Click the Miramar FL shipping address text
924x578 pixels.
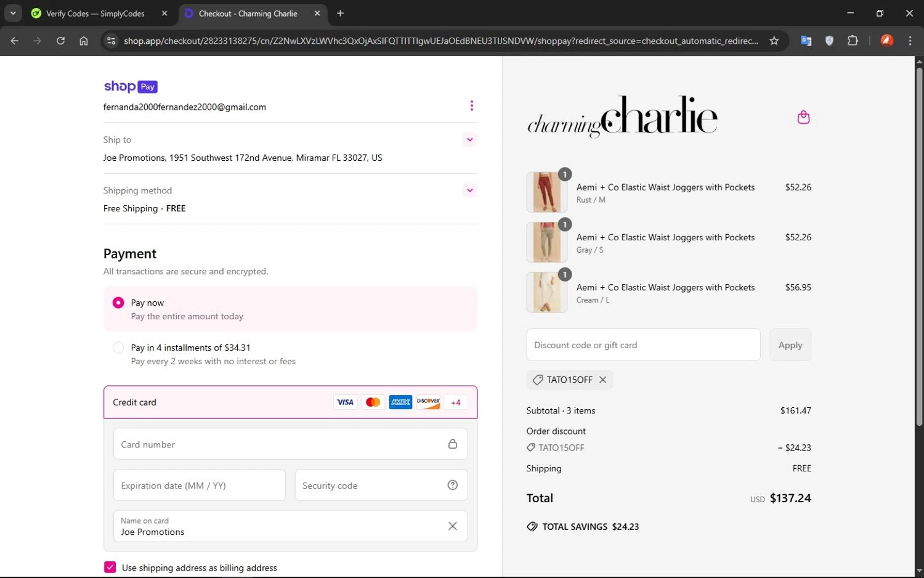(243, 158)
